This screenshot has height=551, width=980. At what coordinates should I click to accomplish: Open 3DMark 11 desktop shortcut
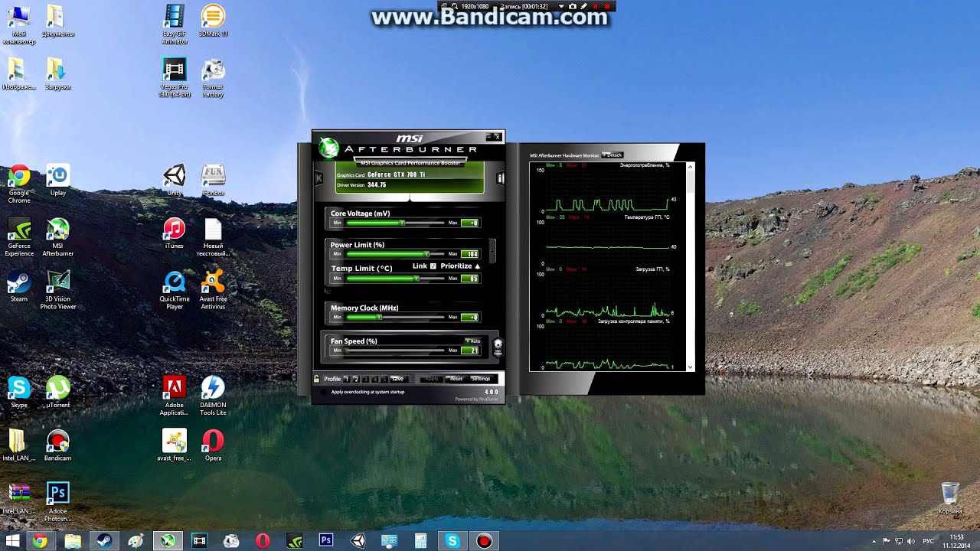[213, 21]
